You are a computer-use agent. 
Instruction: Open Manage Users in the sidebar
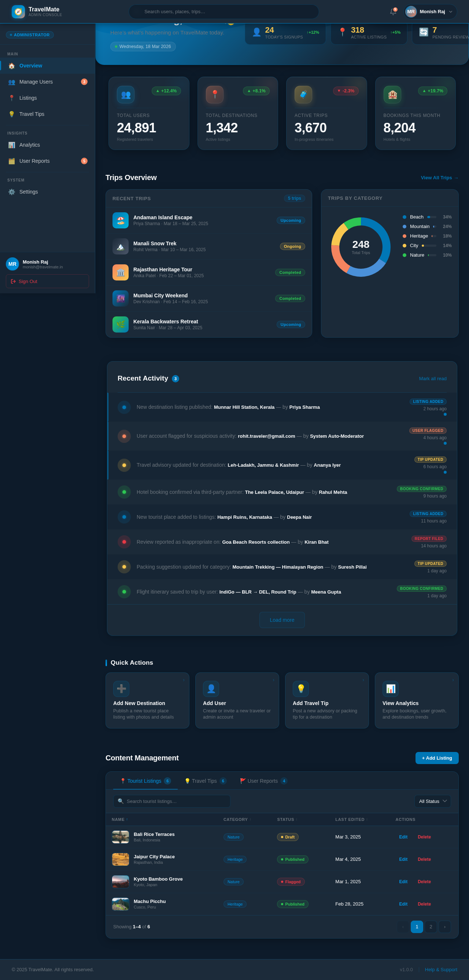tap(48, 82)
